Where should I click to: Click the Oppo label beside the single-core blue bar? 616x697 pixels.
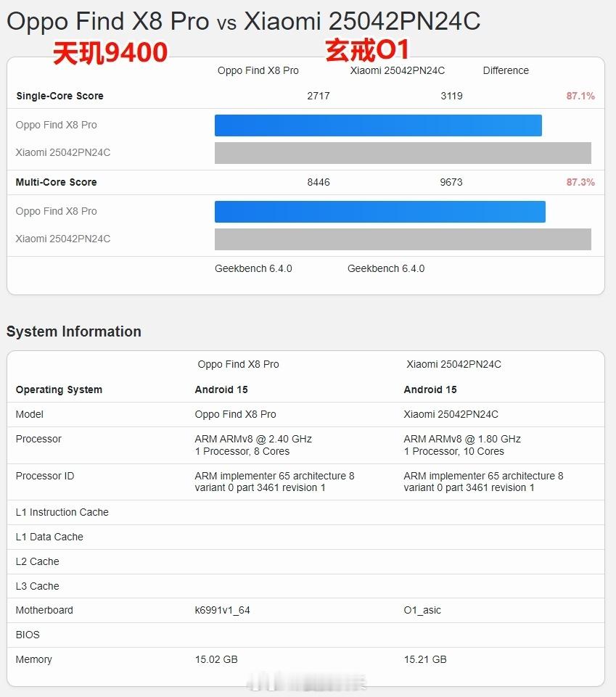click(x=56, y=125)
